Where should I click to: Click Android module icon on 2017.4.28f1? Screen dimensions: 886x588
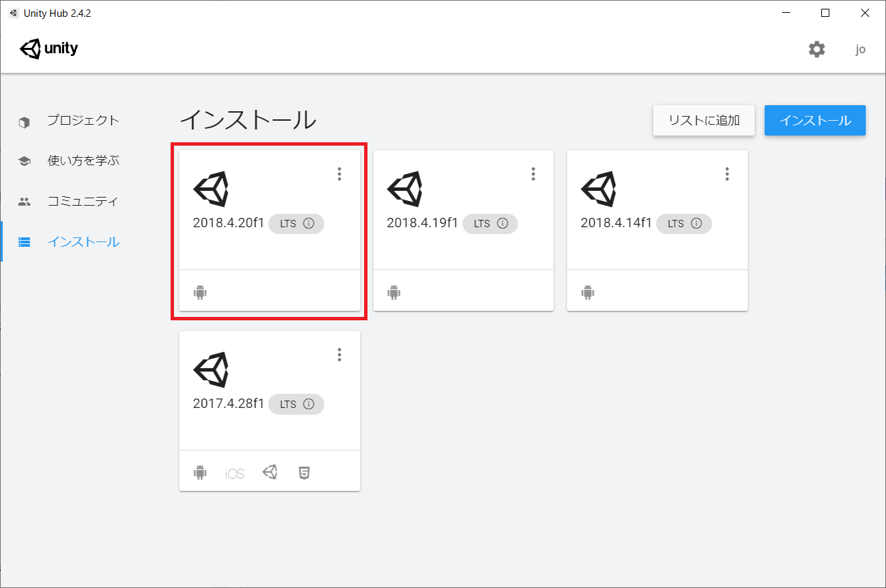200,473
